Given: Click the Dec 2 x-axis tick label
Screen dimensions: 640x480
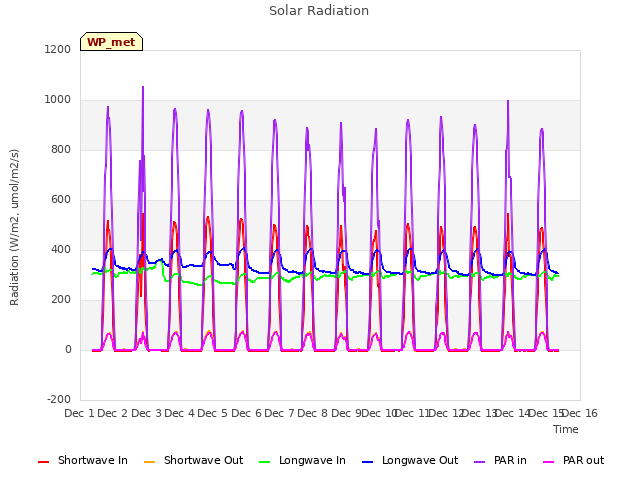Looking at the screenshot, I should 113,413.
